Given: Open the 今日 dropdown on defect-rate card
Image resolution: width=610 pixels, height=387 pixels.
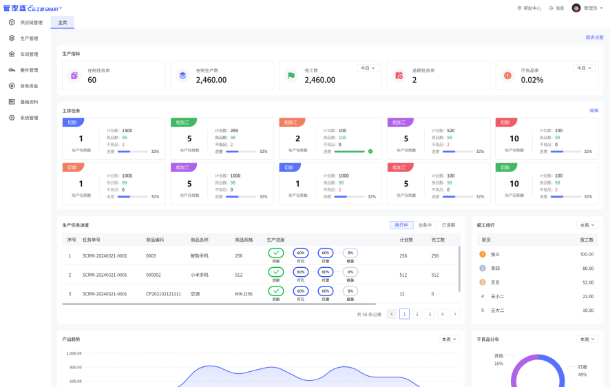Looking at the screenshot, I should (x=584, y=68).
